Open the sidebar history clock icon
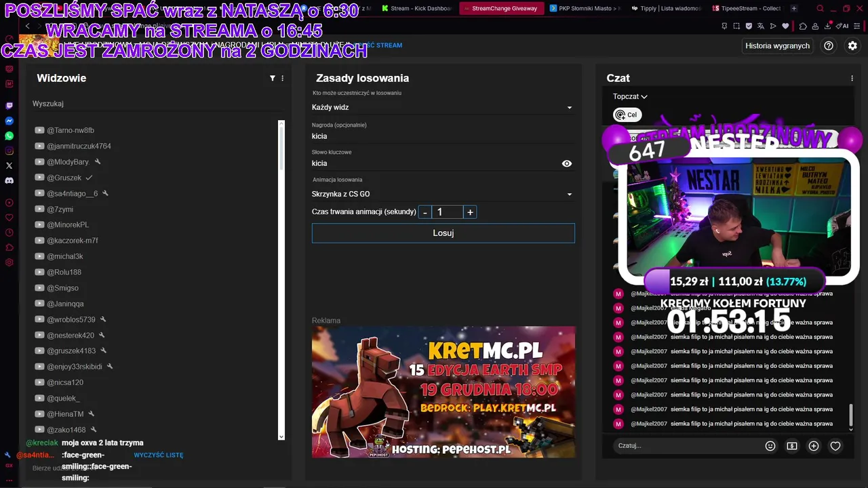Screen dimensions: 868x488 tap(9, 232)
